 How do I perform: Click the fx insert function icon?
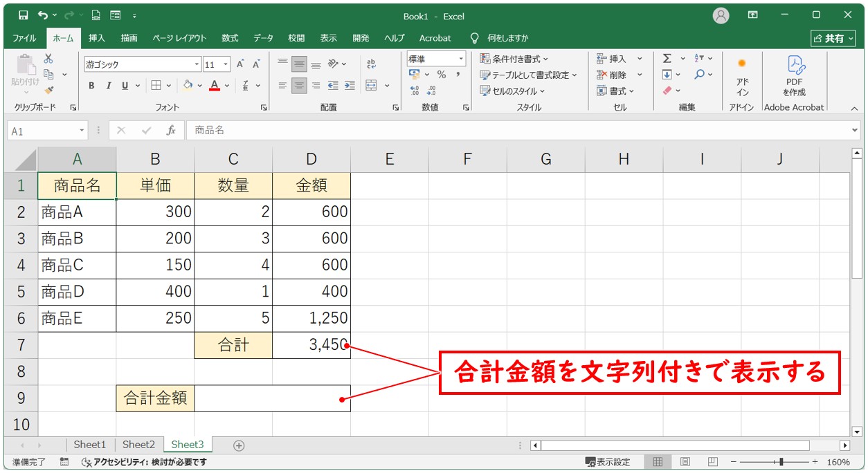(171, 129)
